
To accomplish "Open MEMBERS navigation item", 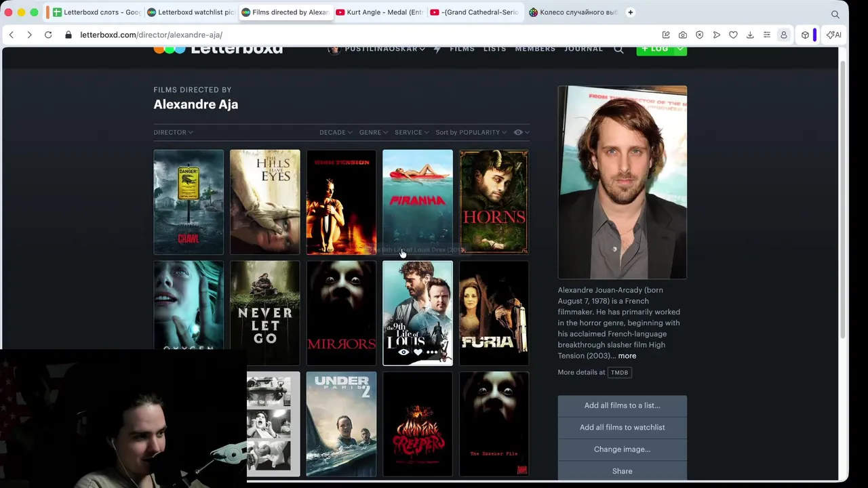I will click(x=535, y=49).
